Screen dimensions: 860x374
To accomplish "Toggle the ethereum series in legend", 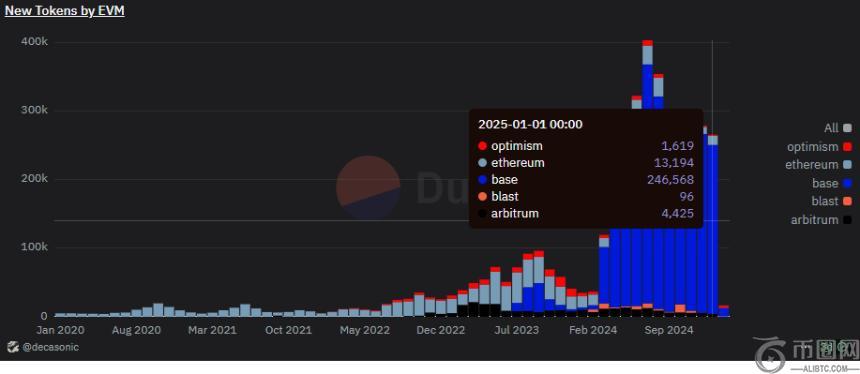I will pyautogui.click(x=818, y=165).
